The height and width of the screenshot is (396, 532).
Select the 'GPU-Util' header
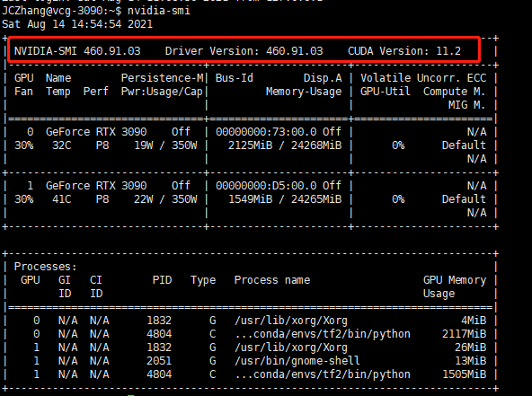386,92
